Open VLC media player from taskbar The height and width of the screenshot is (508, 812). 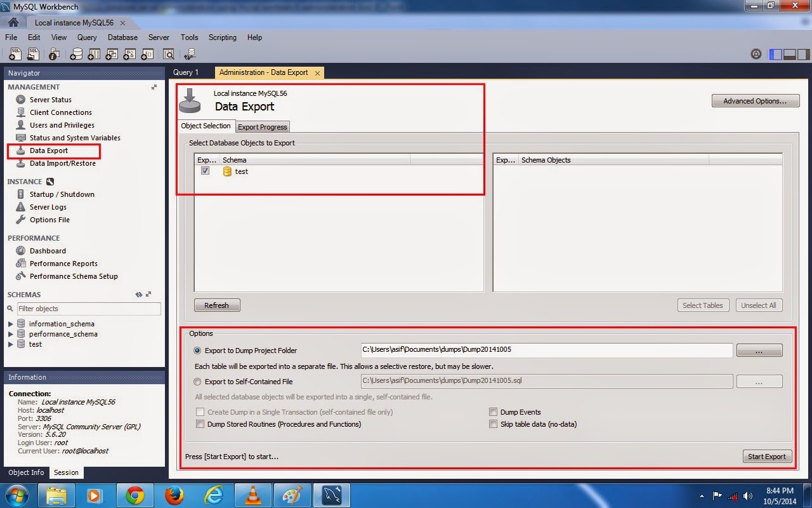pyautogui.click(x=252, y=495)
